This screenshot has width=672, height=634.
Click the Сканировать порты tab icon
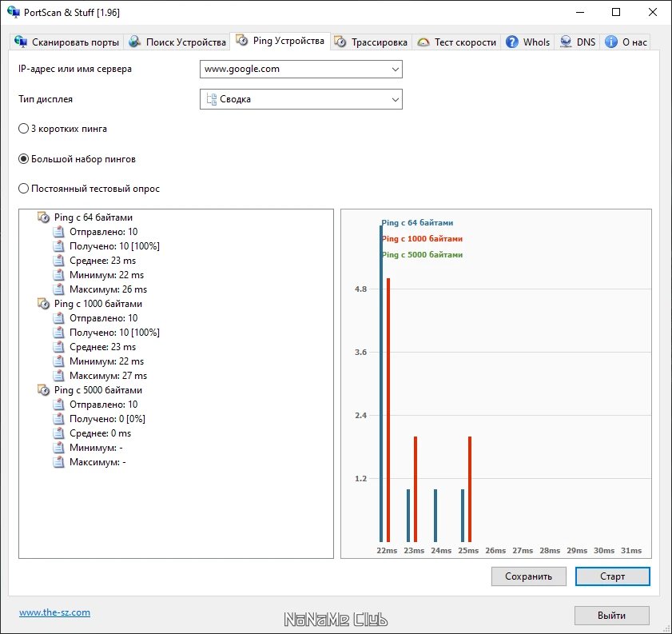coord(21,42)
